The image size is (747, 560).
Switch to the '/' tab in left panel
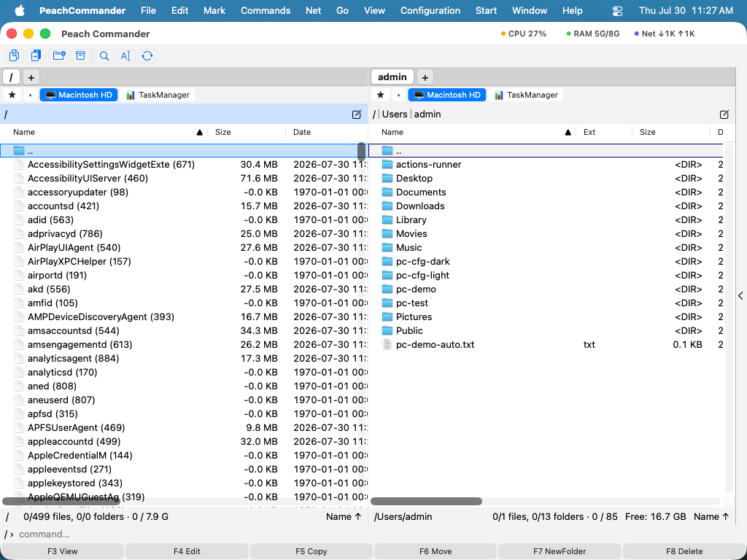point(12,77)
